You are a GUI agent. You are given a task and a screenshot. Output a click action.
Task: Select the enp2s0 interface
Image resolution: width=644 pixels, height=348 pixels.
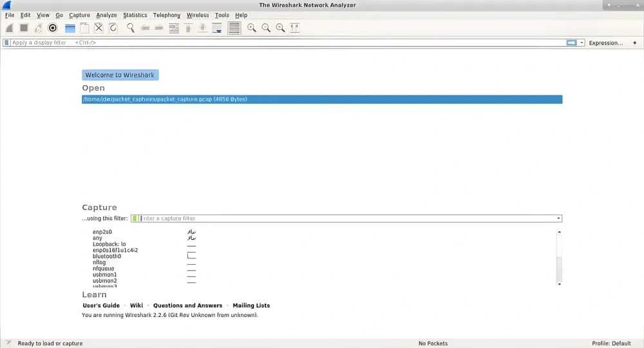tap(102, 232)
